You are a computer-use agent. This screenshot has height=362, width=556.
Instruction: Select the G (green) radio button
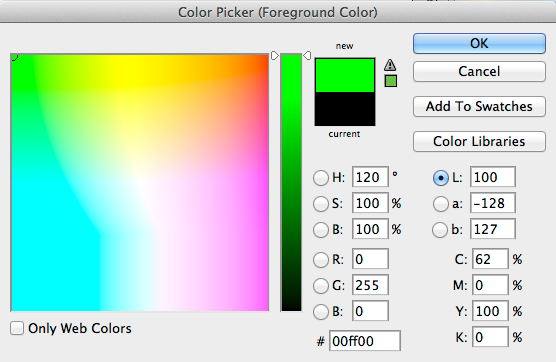pyautogui.click(x=321, y=286)
